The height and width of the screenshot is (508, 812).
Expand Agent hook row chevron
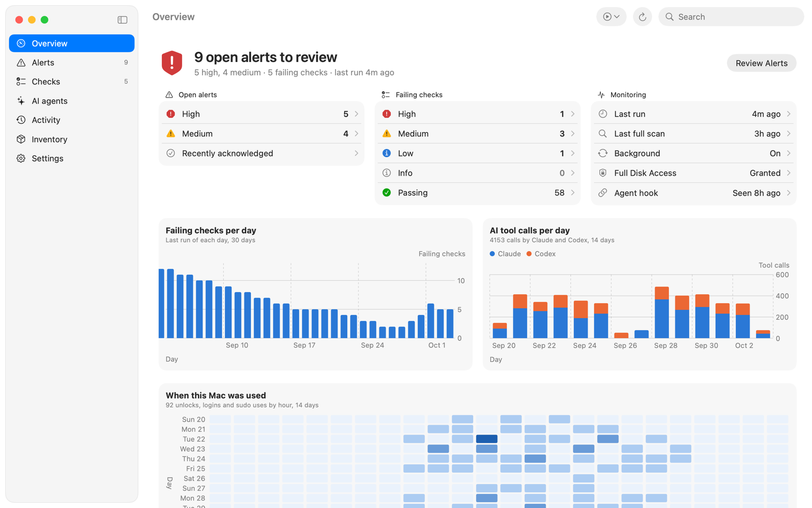(789, 193)
